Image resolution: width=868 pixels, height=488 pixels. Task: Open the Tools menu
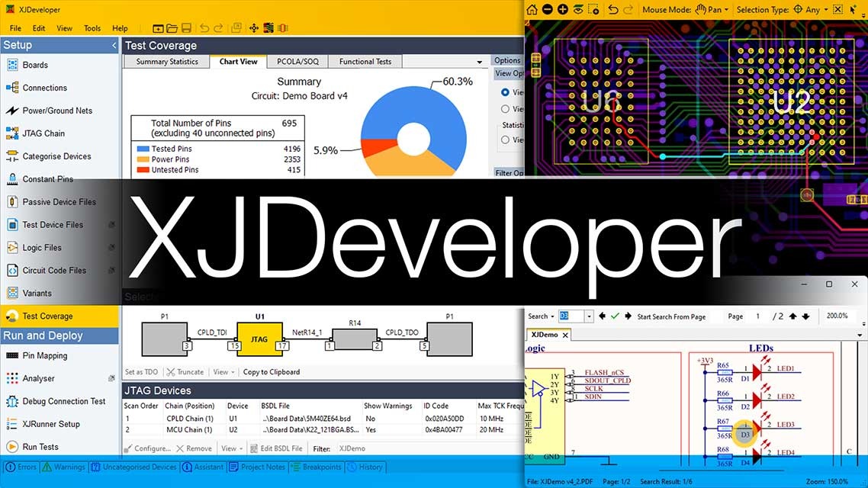pyautogui.click(x=92, y=28)
